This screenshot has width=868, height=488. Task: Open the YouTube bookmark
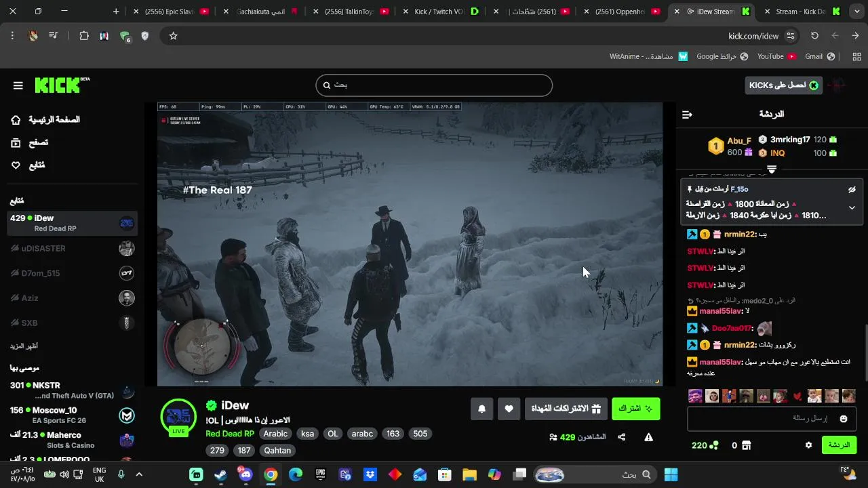click(x=777, y=56)
